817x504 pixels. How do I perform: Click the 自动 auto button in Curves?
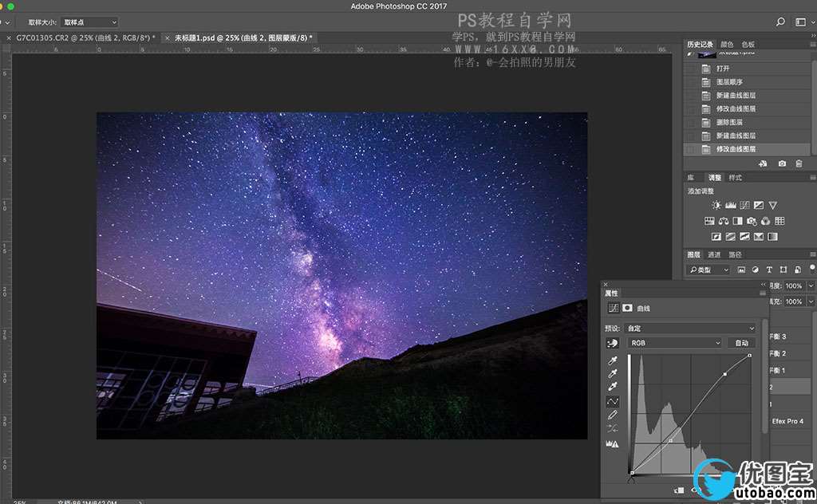(x=741, y=343)
